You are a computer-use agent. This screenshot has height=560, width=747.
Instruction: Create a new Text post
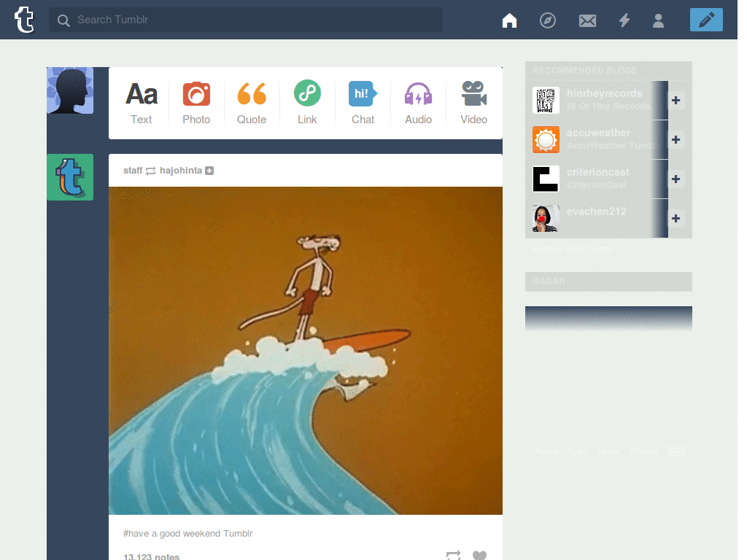click(141, 104)
